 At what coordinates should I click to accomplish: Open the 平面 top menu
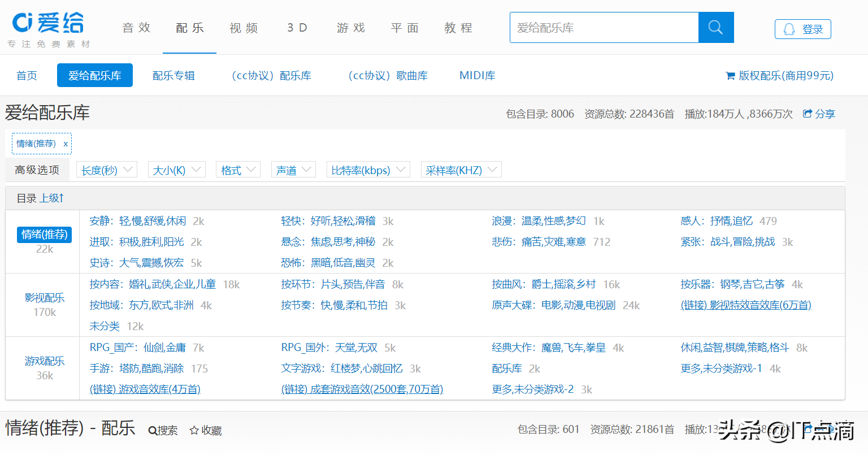pyautogui.click(x=405, y=28)
